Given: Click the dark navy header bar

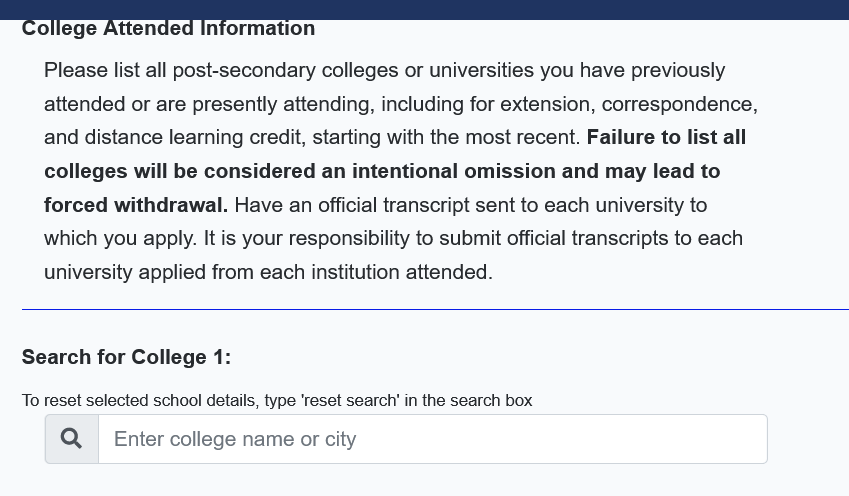Looking at the screenshot, I should click(424, 9).
